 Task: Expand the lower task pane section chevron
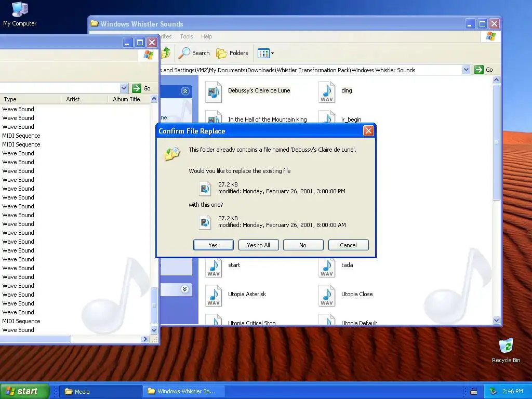[184, 289]
